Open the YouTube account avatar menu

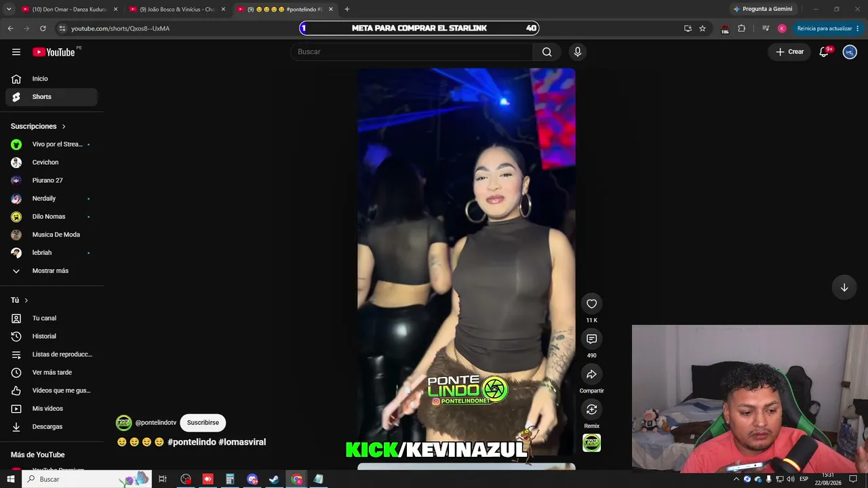tap(850, 52)
